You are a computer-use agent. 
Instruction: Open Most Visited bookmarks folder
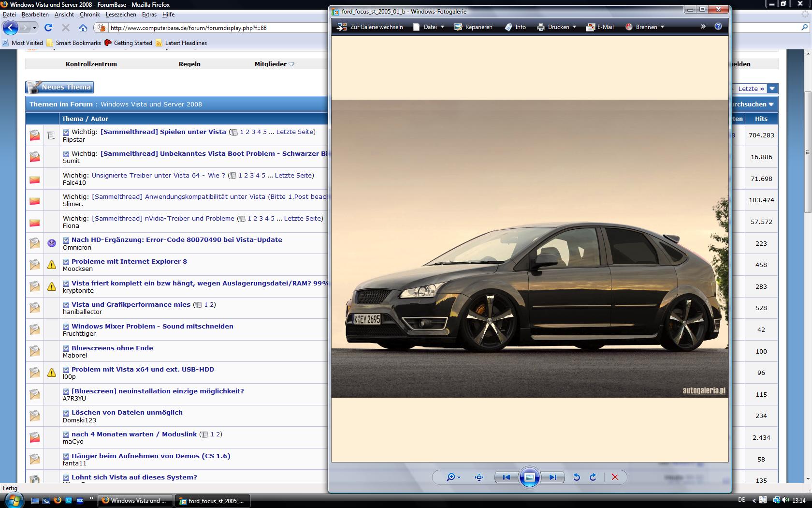point(23,43)
